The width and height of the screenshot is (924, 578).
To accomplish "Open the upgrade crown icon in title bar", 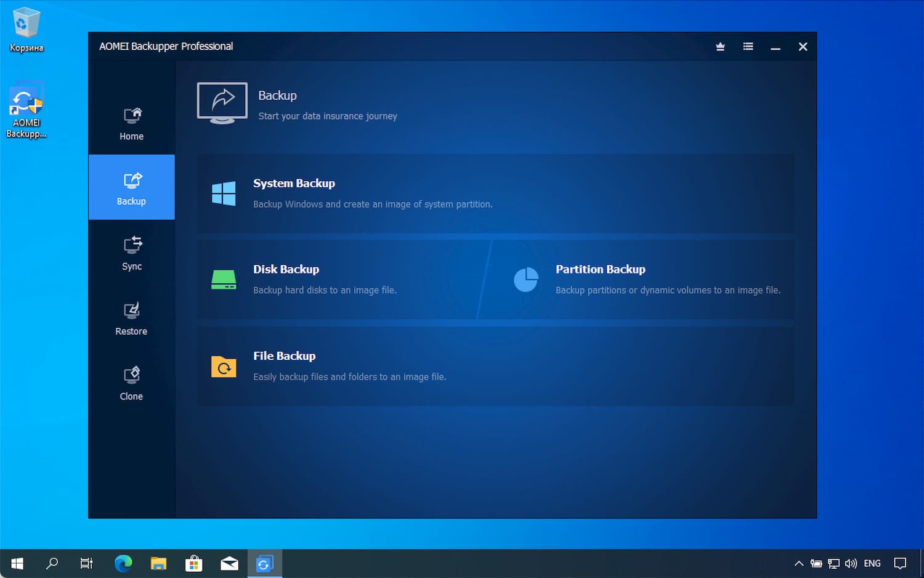I will (720, 47).
